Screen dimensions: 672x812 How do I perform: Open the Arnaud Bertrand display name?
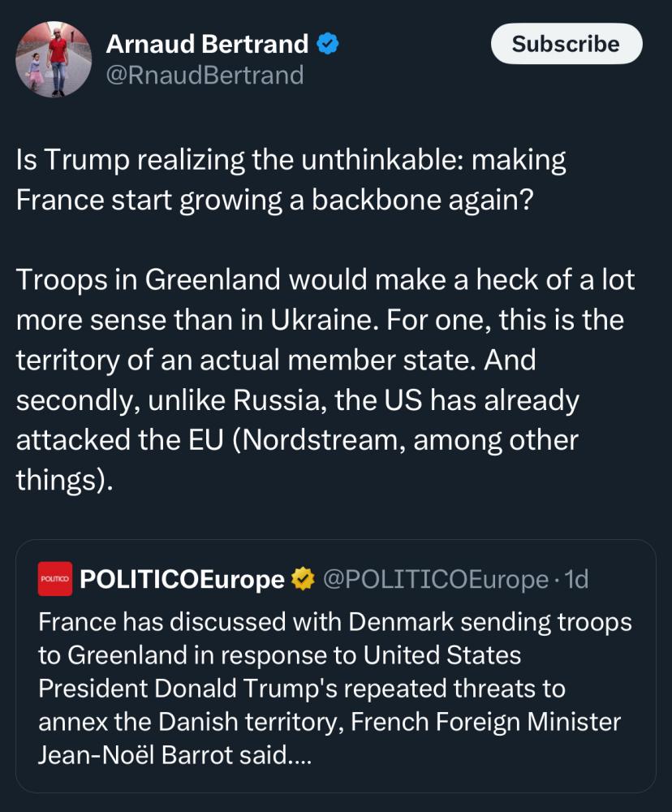pos(208,44)
